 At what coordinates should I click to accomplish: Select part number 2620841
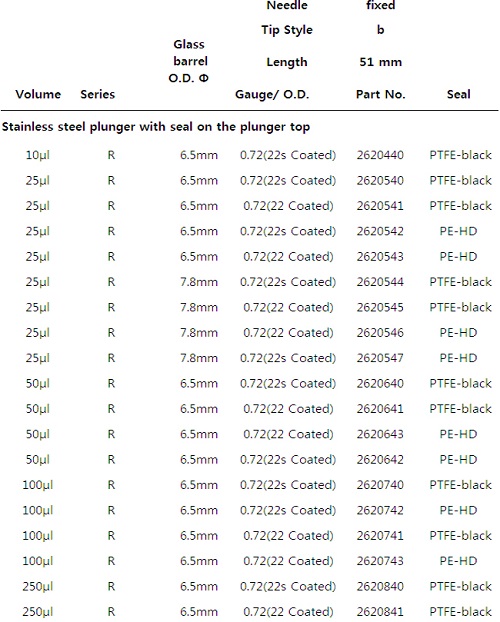click(x=380, y=612)
